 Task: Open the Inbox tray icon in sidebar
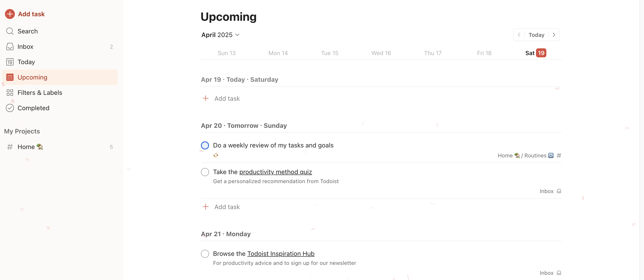(x=10, y=47)
